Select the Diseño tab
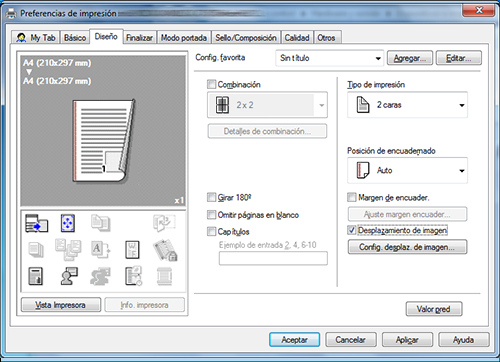500x362 pixels. tap(106, 36)
